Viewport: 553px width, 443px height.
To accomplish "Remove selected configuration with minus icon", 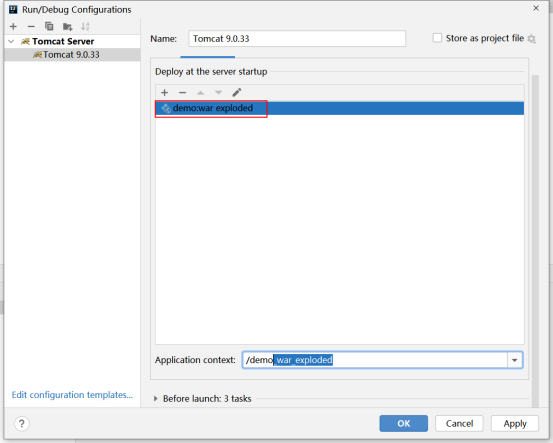I will pos(31,26).
